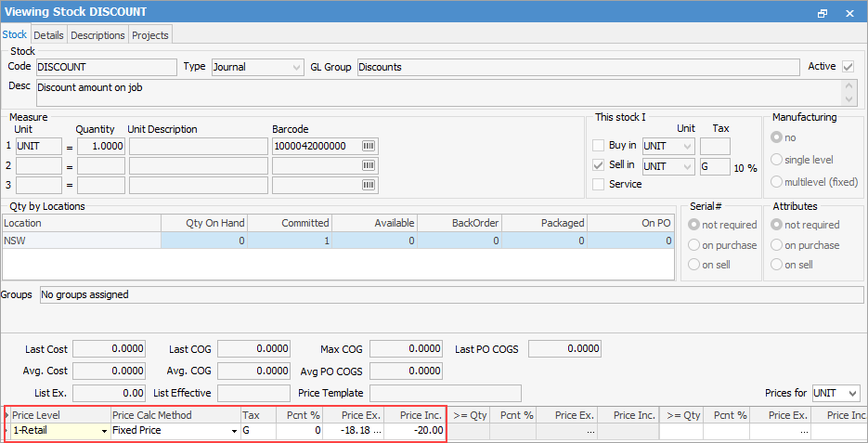Viewport: 868px width, 443px height.
Task: Open the Type Journal dropdown
Action: (x=296, y=67)
